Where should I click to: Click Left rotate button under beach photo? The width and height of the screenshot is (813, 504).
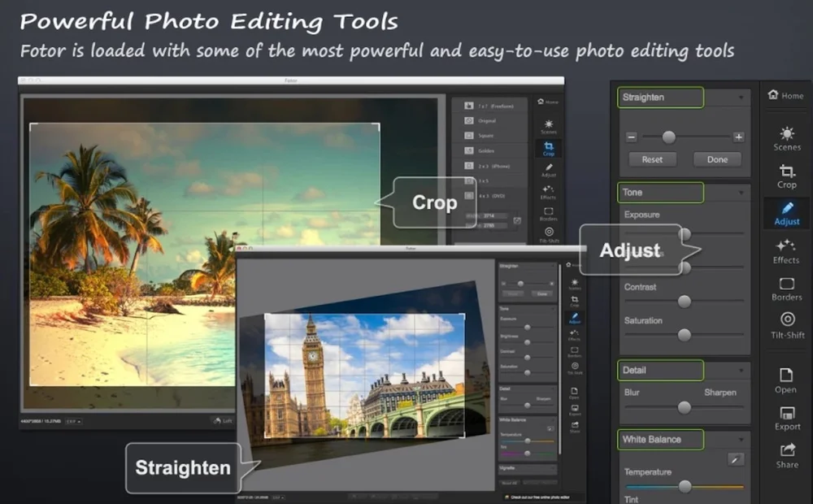point(223,420)
